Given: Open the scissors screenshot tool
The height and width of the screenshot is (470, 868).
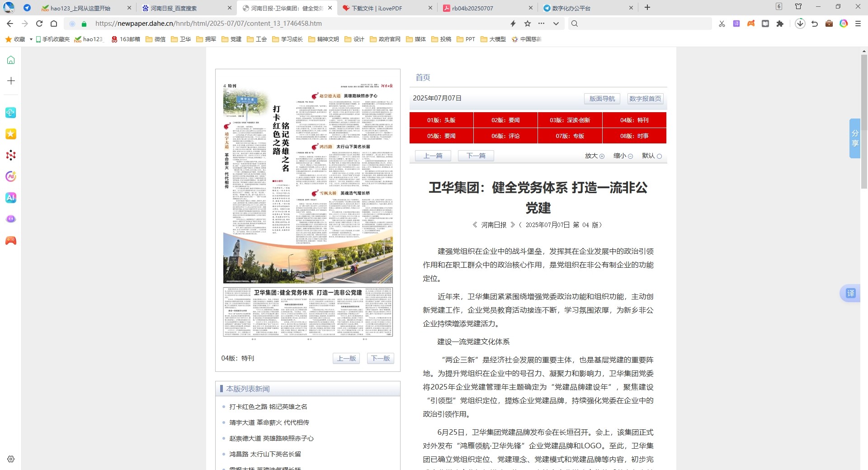Looking at the screenshot, I should (x=722, y=24).
